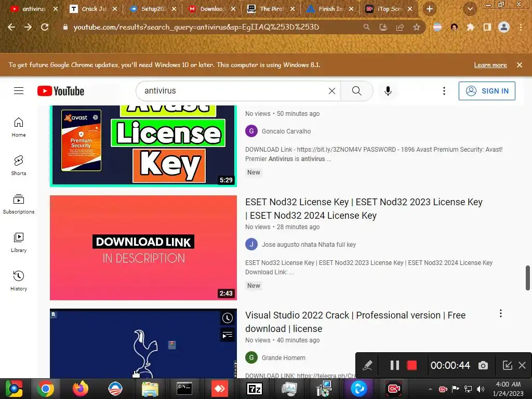Image resolution: width=532 pixels, height=399 pixels.
Task: Open the recorder pen annotation tool
Action: coord(367,365)
